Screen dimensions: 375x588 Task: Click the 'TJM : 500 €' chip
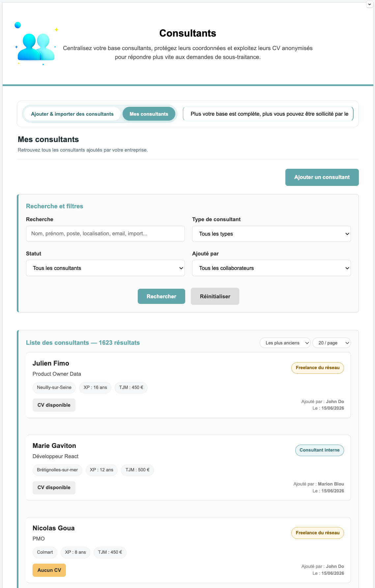(x=137, y=470)
